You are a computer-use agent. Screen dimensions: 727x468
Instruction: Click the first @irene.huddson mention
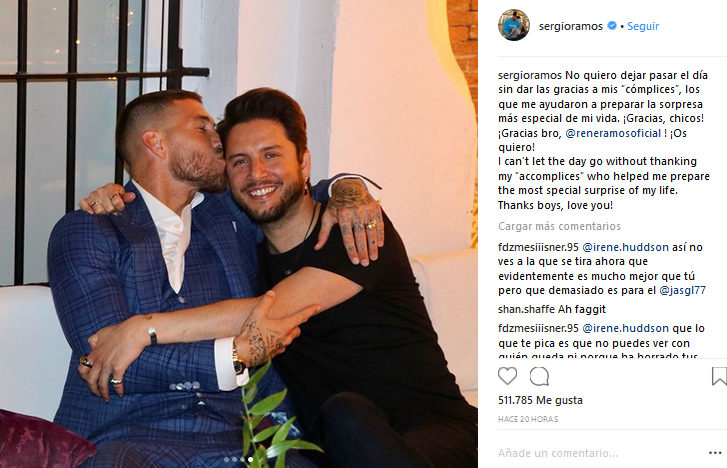[625, 247]
